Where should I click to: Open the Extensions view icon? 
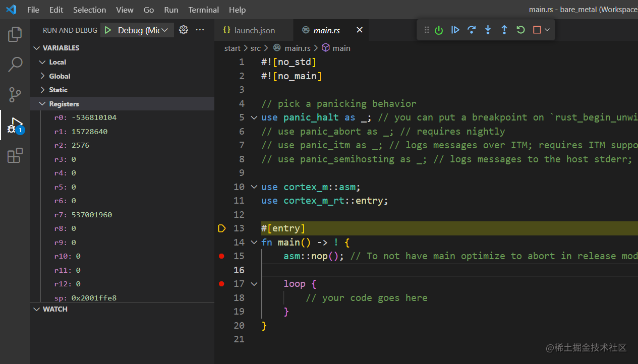pyautogui.click(x=15, y=155)
